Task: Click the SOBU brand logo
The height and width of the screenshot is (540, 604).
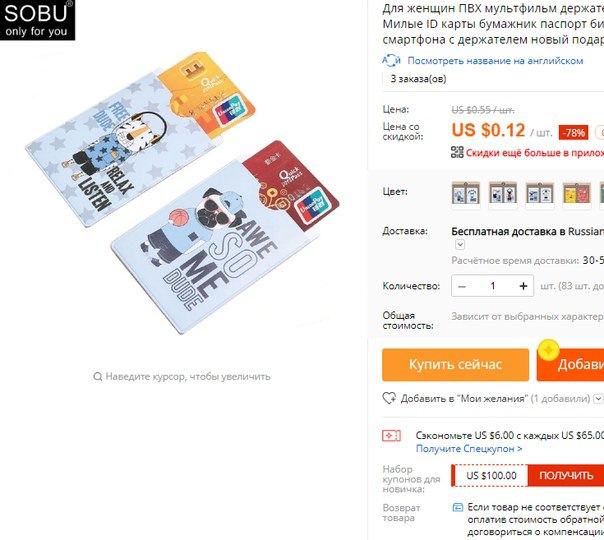Action: click(37, 20)
